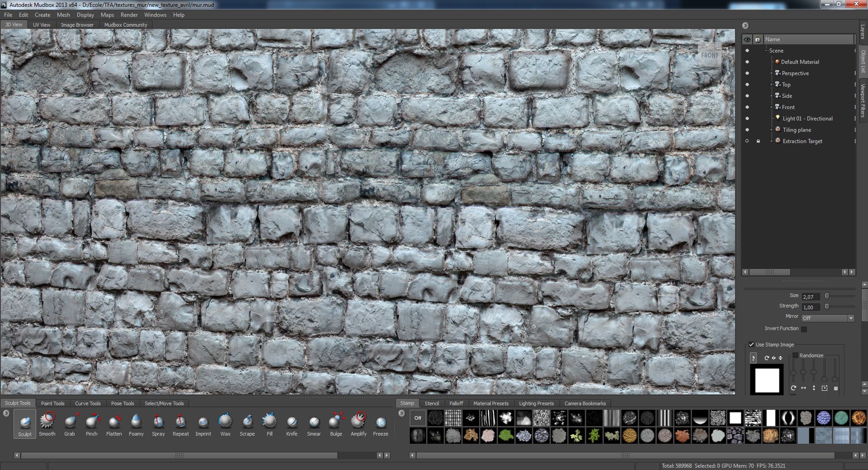Select the Grab sculpt tool
Screen dimensions: 868x470
(x=69, y=423)
